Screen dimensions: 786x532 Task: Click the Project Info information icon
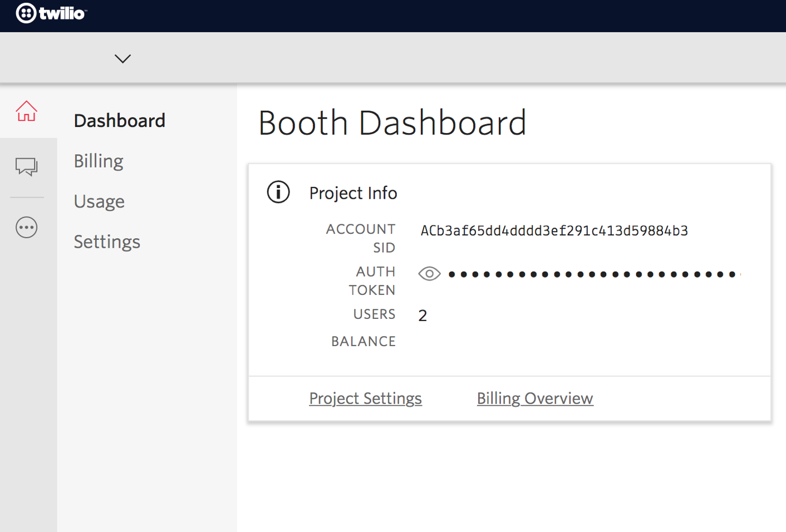(x=278, y=193)
